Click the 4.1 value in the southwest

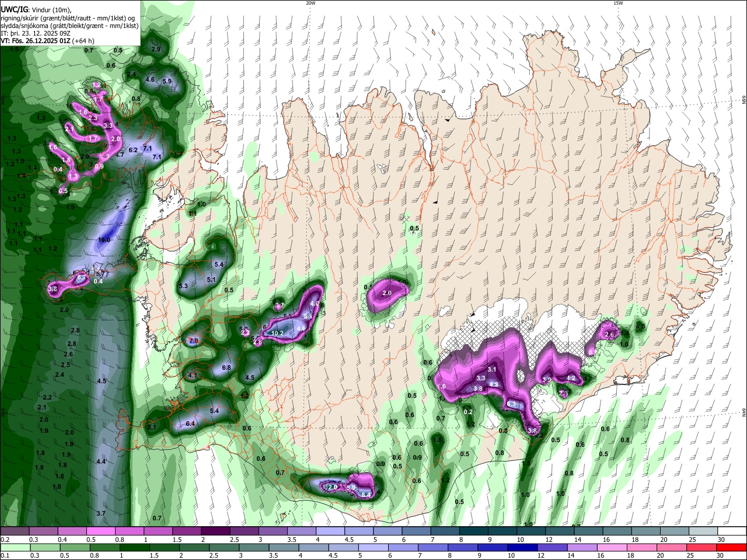click(193, 375)
